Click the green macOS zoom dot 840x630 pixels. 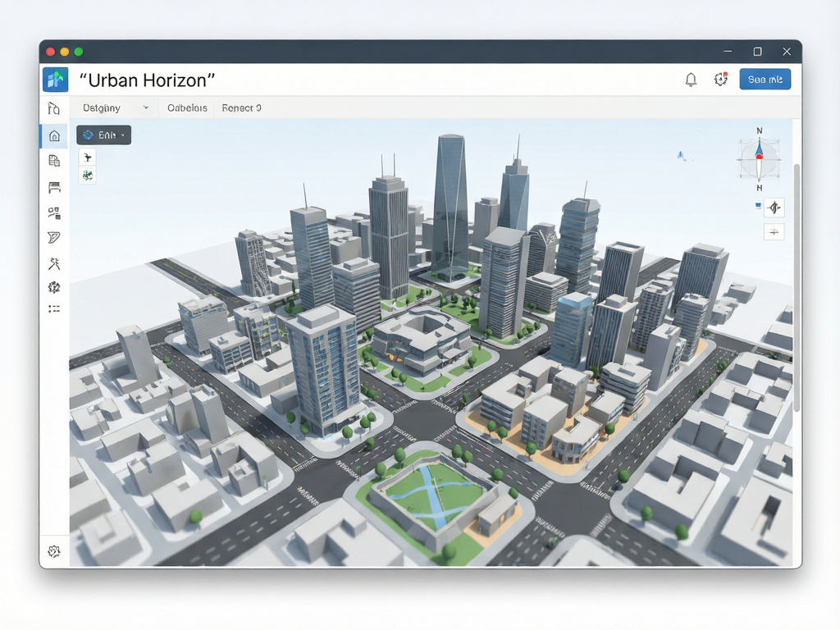[79, 52]
